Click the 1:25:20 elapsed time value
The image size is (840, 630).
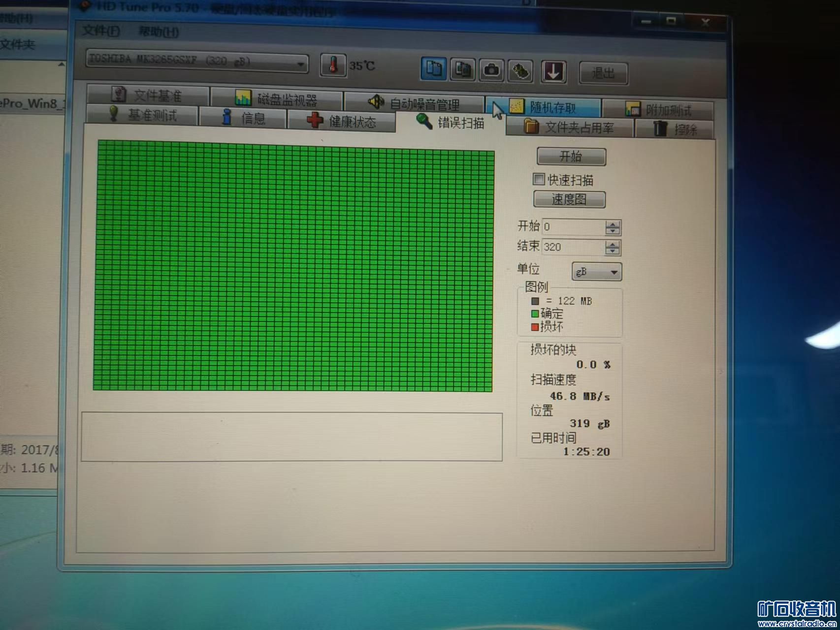point(586,451)
